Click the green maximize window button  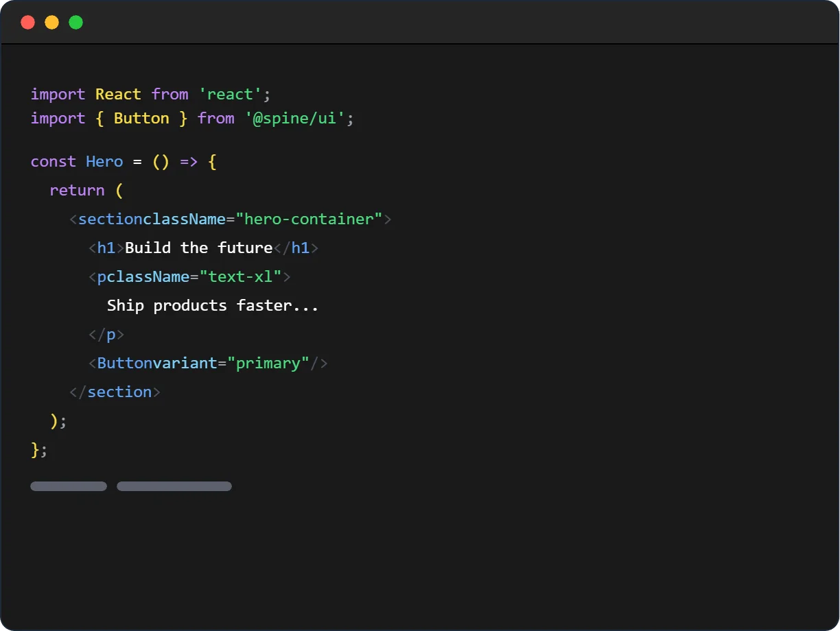[75, 23]
